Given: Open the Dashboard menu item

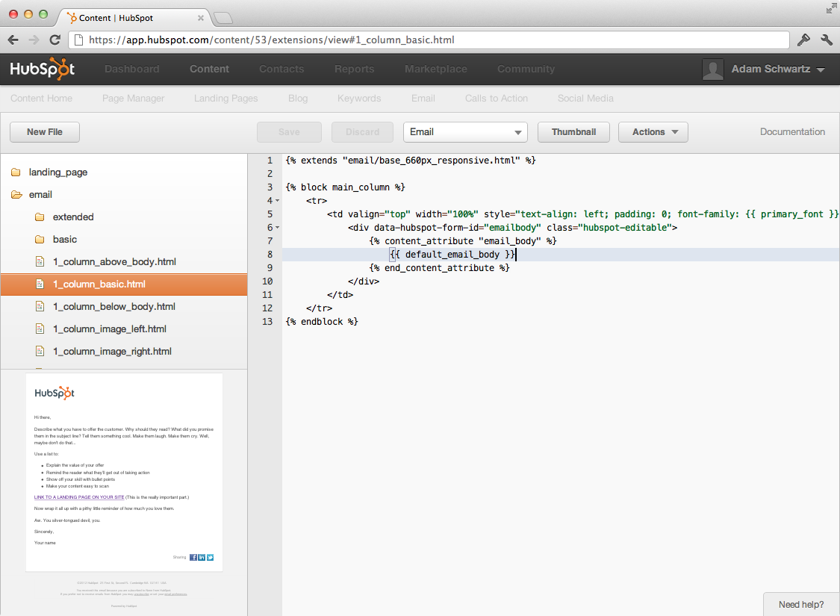Looking at the screenshot, I should coord(131,69).
